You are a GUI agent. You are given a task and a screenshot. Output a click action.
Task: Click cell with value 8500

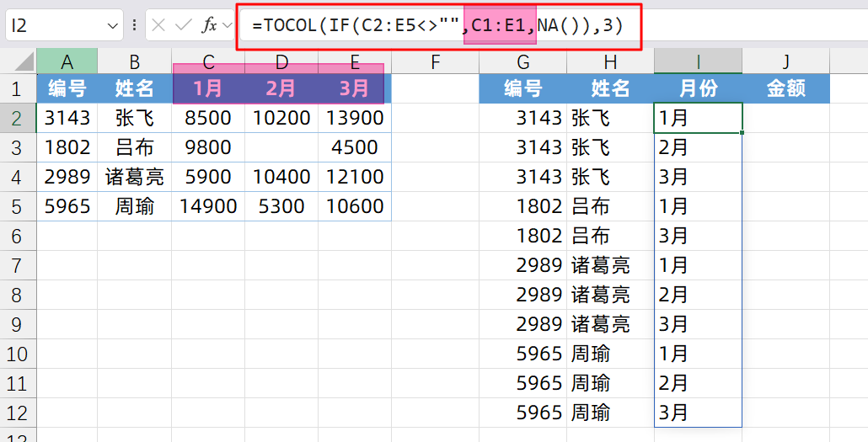pos(208,118)
